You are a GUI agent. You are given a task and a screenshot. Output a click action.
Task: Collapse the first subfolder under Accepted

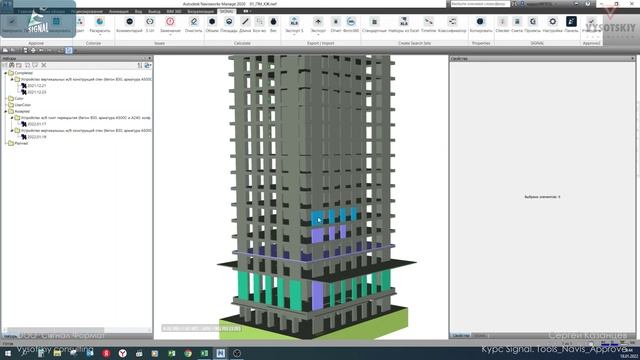click(x=12, y=118)
